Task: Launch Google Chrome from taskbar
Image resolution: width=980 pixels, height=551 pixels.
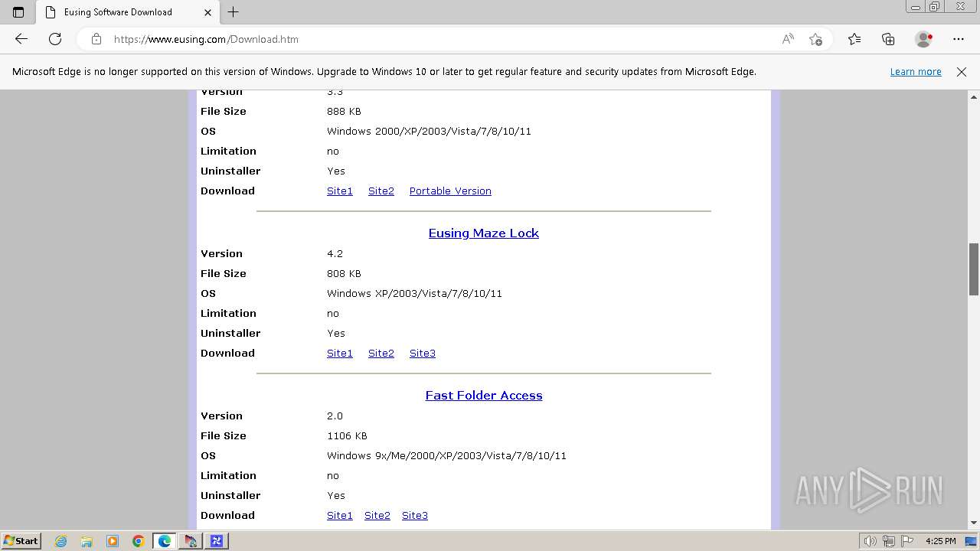Action: (x=139, y=541)
